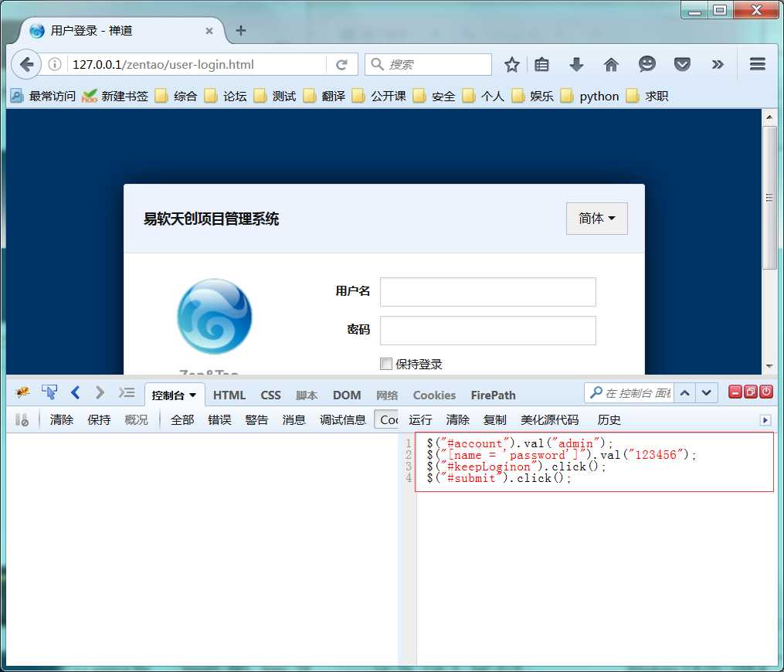Open the 求职 bookmark folder
This screenshot has width=784, height=672.
click(647, 96)
